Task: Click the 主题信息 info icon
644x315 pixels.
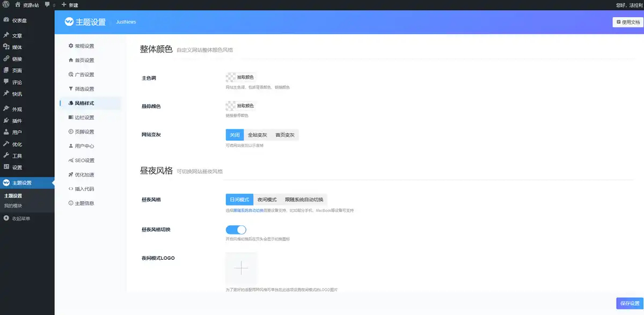Action: click(x=71, y=203)
